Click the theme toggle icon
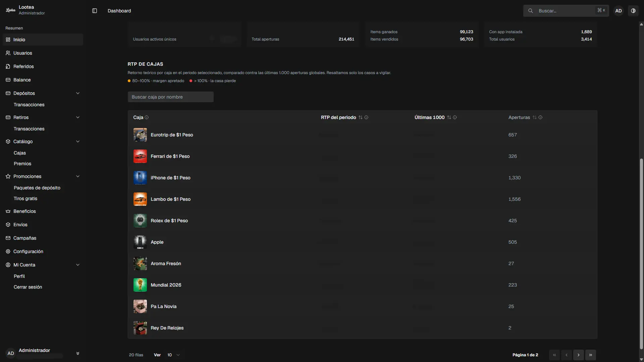 tap(633, 11)
